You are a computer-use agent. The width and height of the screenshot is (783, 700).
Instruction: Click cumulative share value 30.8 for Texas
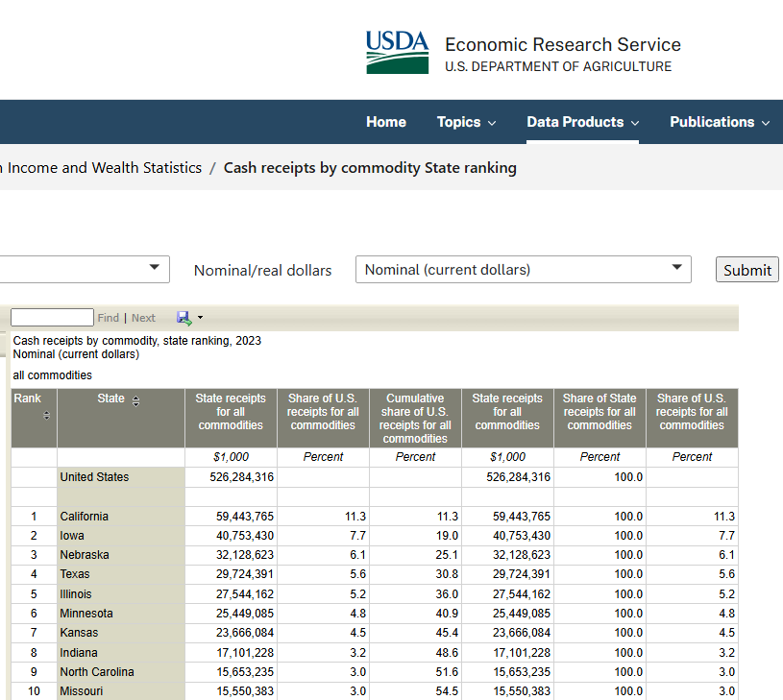(x=447, y=574)
